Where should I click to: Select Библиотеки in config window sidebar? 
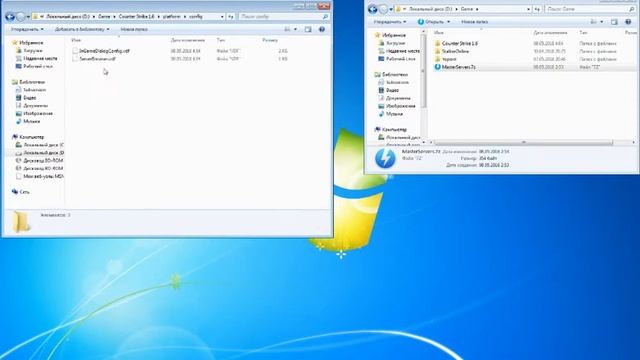click(32, 82)
